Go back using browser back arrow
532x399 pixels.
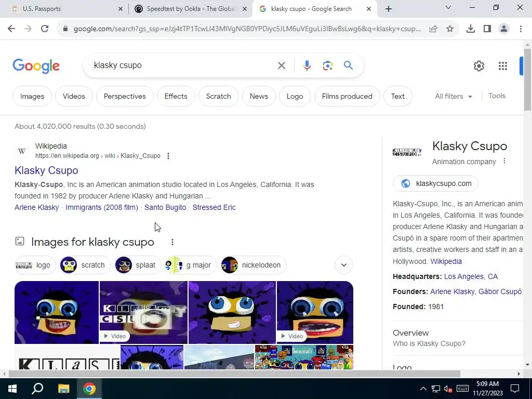(x=11, y=29)
